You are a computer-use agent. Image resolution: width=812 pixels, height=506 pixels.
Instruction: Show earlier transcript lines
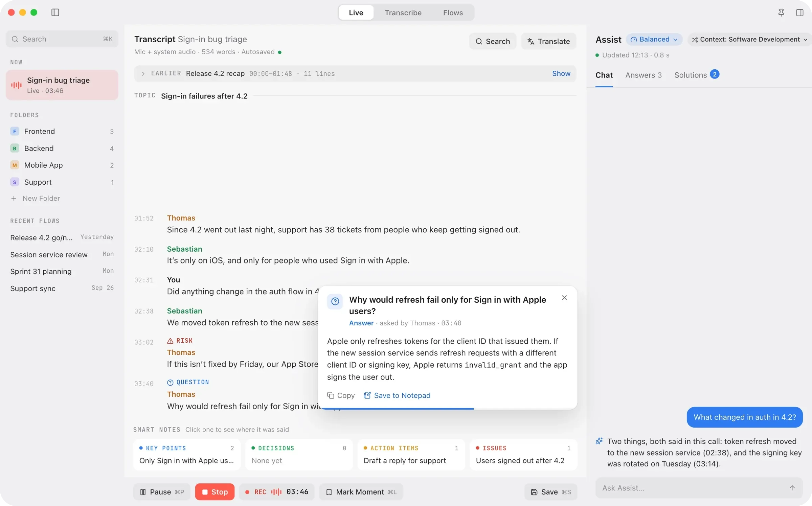pyautogui.click(x=561, y=73)
